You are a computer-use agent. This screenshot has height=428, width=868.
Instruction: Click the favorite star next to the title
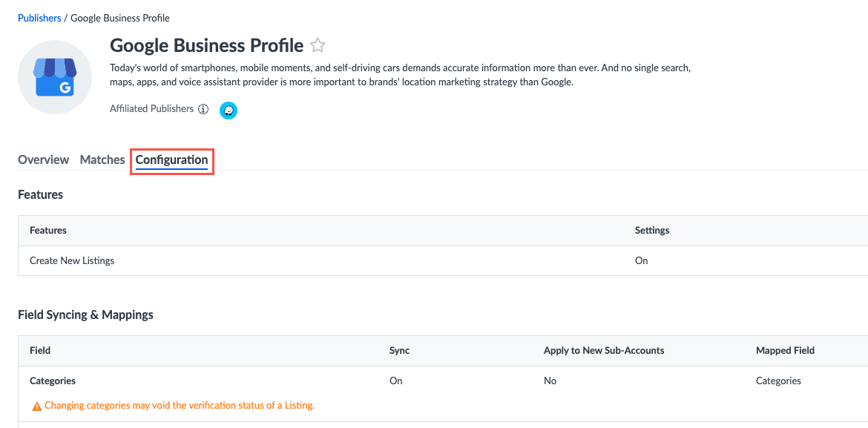318,46
